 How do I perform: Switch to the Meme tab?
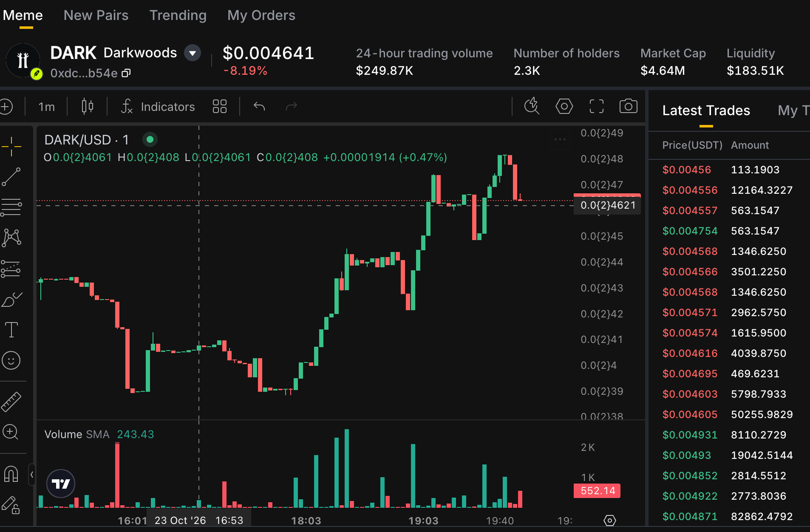(23, 16)
